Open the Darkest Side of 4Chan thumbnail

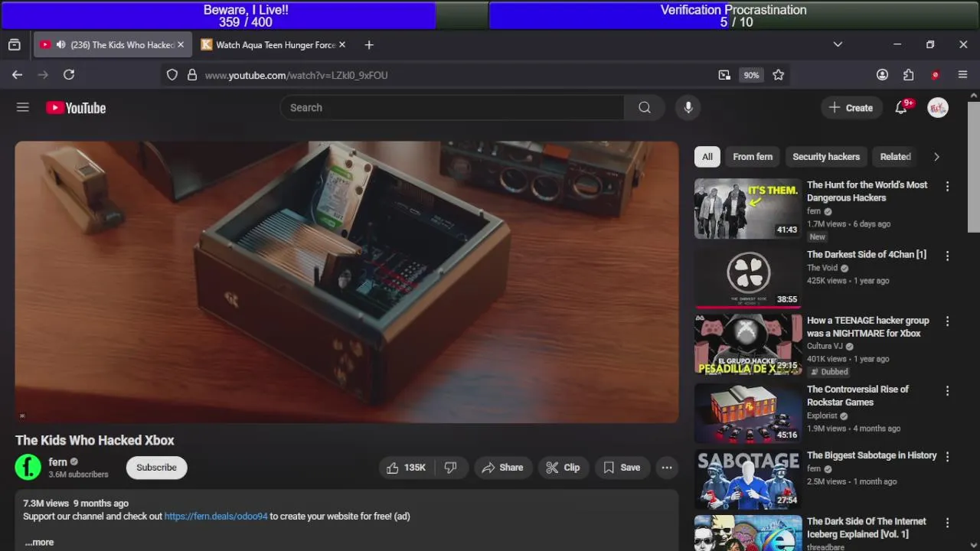click(748, 278)
